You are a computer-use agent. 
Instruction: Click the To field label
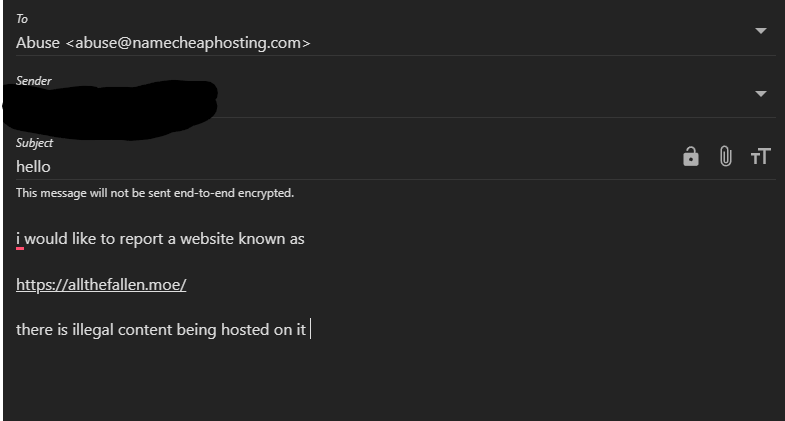[x=22, y=19]
